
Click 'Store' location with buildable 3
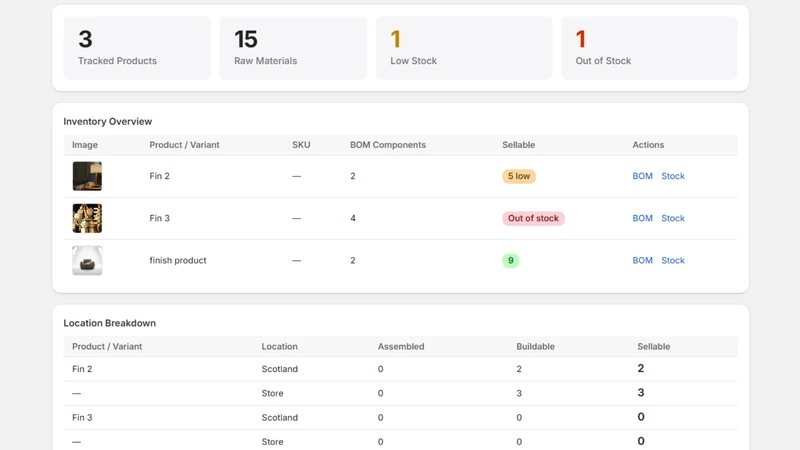click(x=272, y=393)
